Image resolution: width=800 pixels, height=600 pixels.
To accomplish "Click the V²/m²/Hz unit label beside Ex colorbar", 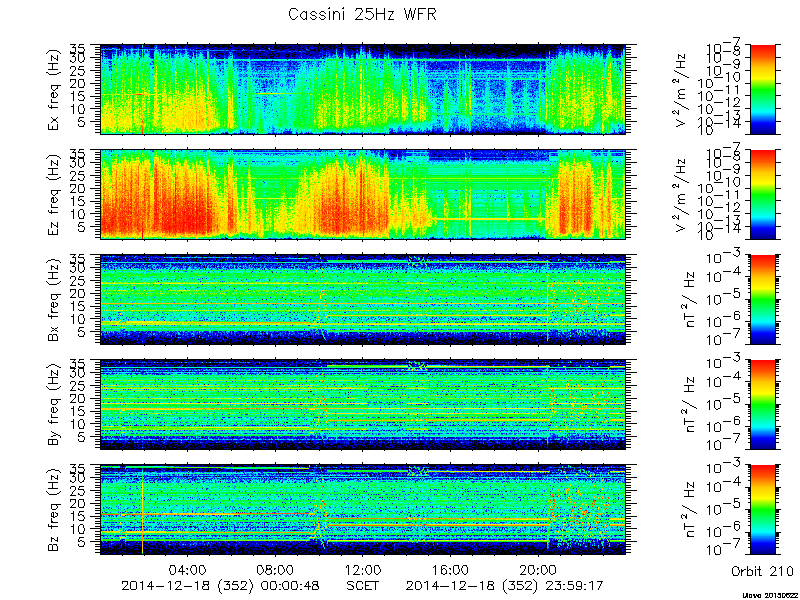I will 683,90.
